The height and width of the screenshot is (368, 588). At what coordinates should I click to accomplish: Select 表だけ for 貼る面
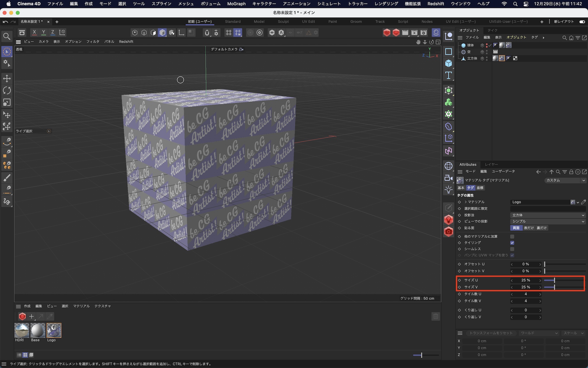(x=529, y=228)
